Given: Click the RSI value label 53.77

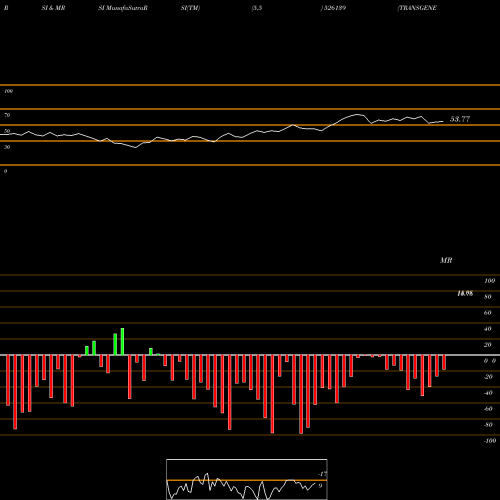Looking at the screenshot, I should [460, 119].
